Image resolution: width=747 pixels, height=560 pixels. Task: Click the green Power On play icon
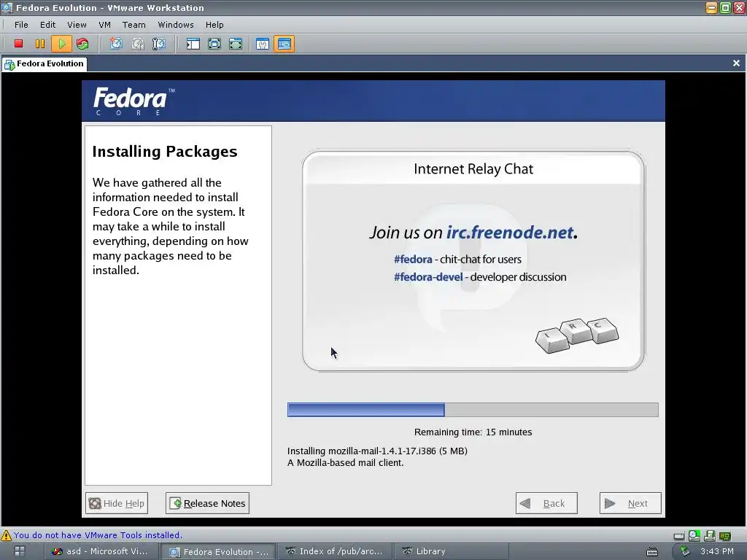tap(61, 44)
